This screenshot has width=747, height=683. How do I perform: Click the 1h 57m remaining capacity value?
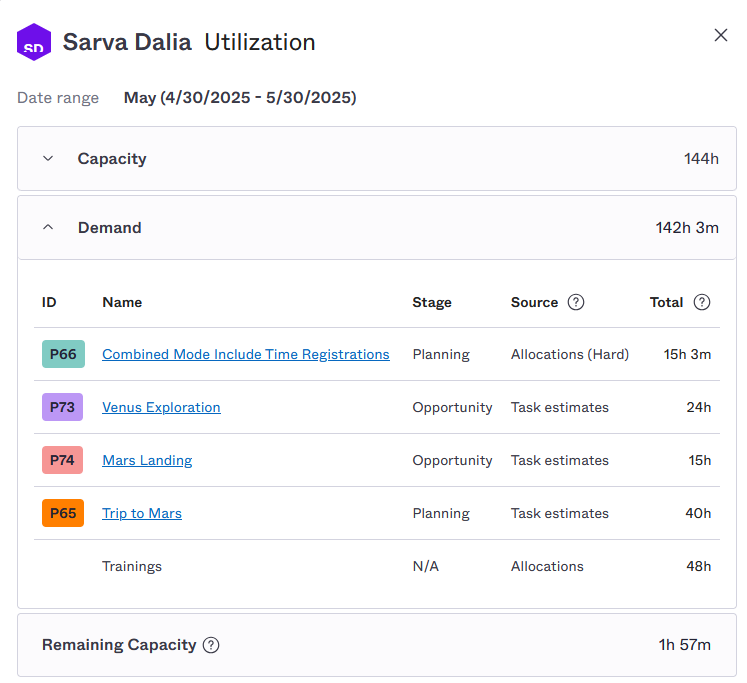(685, 644)
